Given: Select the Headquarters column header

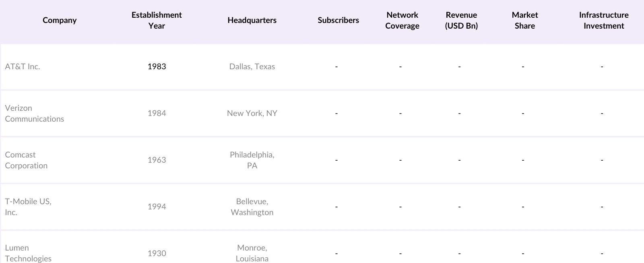Looking at the screenshot, I should (x=252, y=20).
